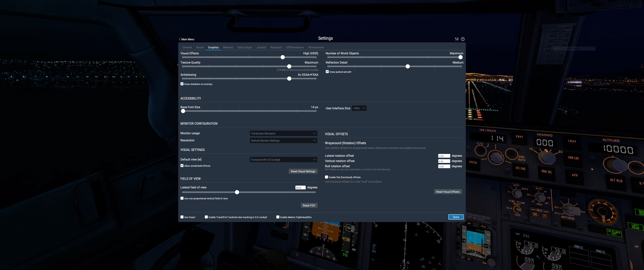Image resolution: width=644 pixels, height=270 pixels.
Task: Open the help question mark icon
Action: 463,39
